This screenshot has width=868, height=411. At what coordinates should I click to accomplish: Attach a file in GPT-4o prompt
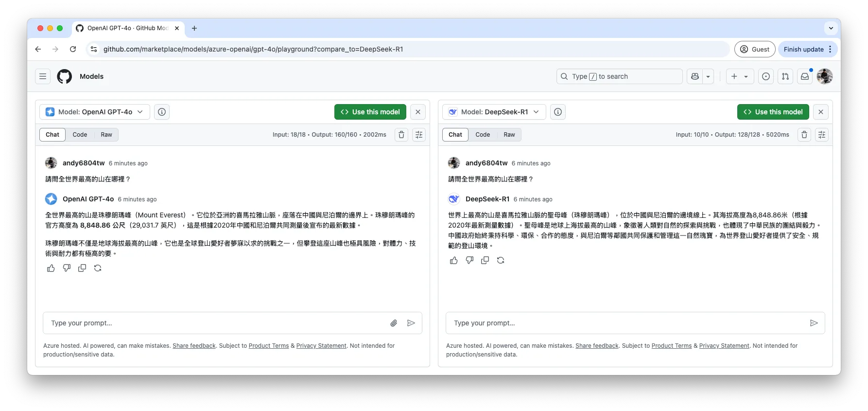394,323
